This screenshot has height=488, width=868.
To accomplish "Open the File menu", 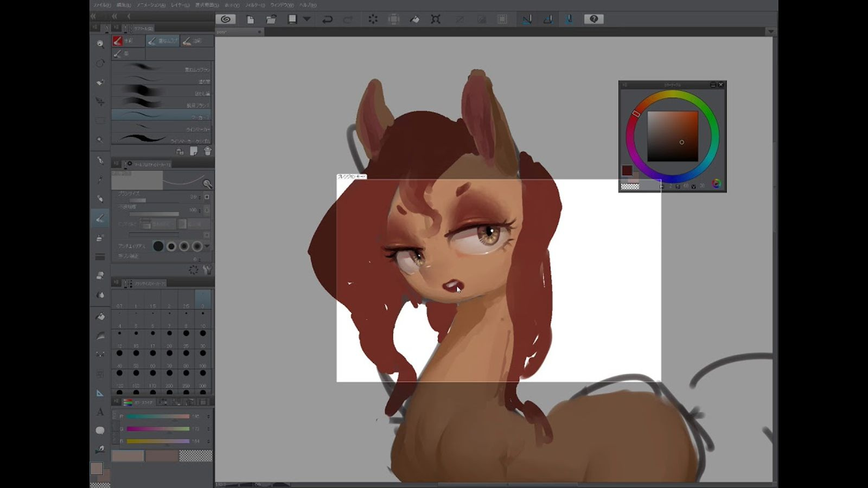I will coord(101,5).
